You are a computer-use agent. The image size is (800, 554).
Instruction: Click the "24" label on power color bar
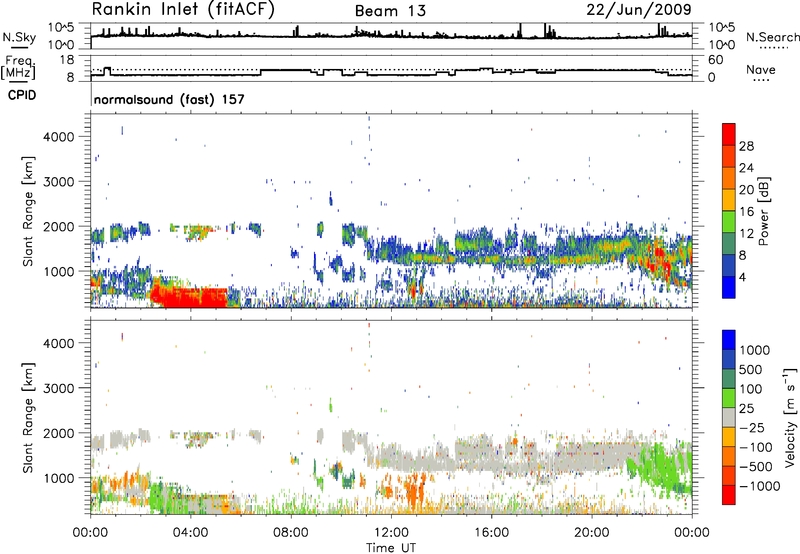[746, 168]
